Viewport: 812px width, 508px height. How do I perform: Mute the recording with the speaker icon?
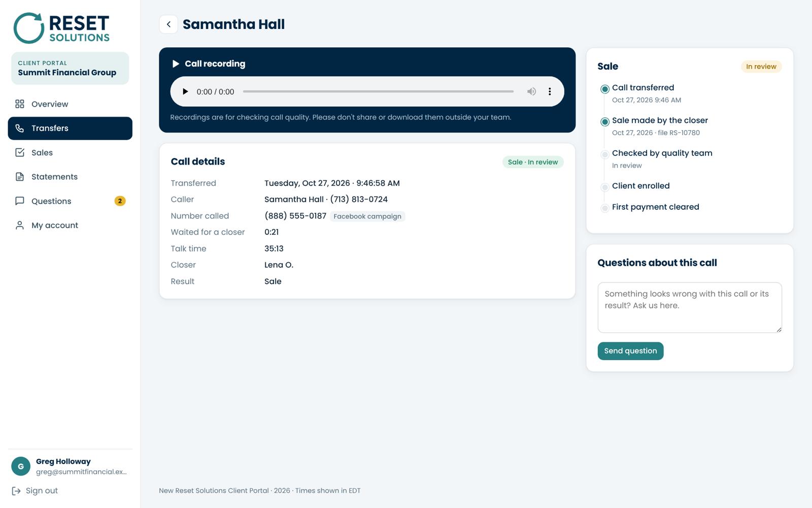tap(531, 91)
